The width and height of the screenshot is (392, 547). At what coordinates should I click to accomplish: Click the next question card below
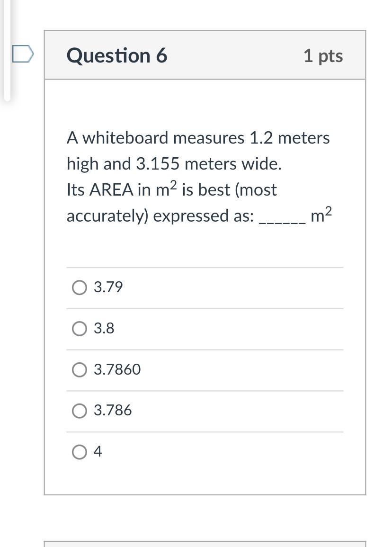205,544
